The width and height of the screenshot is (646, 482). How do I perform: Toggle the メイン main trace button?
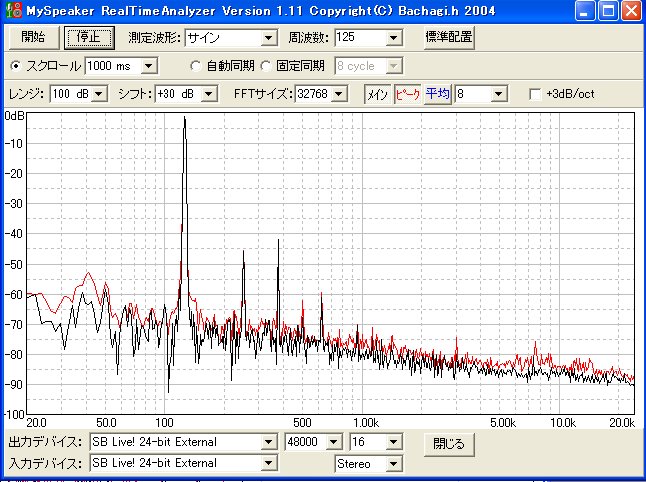click(377, 94)
